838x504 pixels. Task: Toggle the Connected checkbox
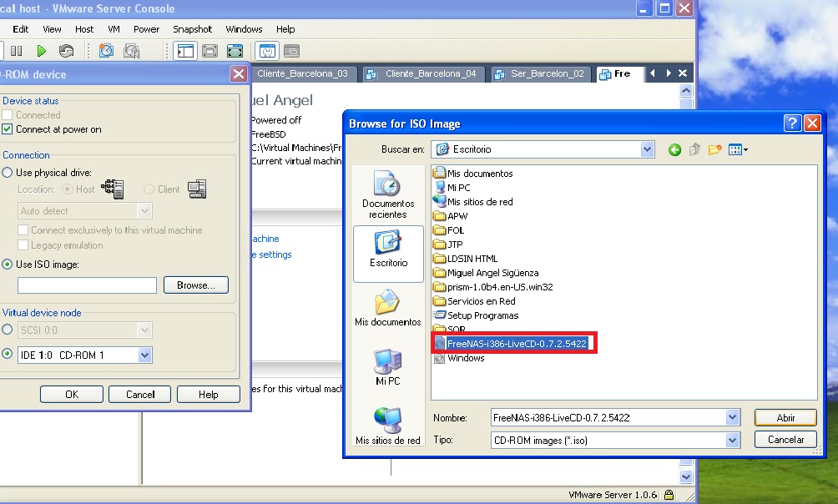coord(7,115)
